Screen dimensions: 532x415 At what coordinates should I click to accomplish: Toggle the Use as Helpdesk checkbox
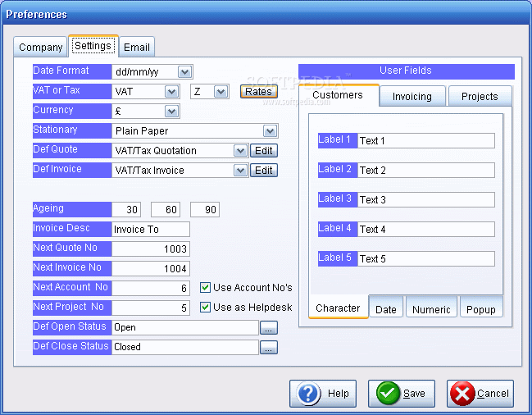[x=205, y=307]
